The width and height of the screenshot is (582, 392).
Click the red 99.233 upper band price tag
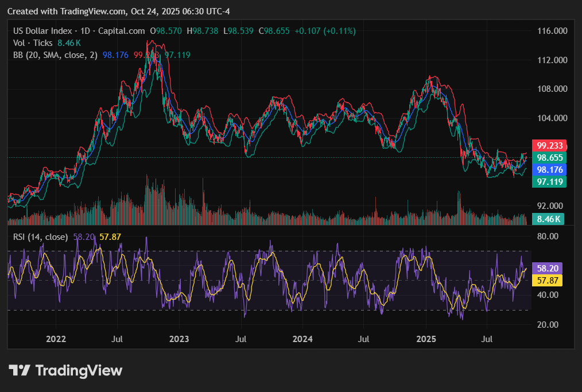(549, 145)
